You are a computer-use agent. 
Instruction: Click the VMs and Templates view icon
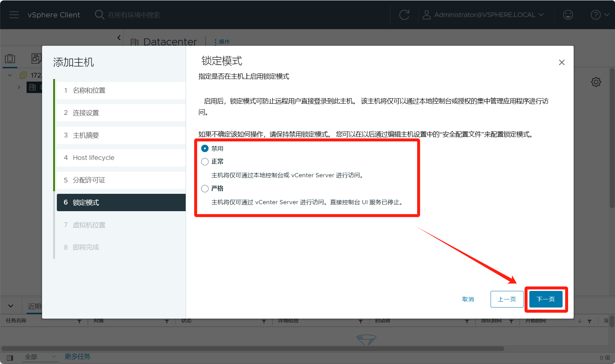pos(36,58)
